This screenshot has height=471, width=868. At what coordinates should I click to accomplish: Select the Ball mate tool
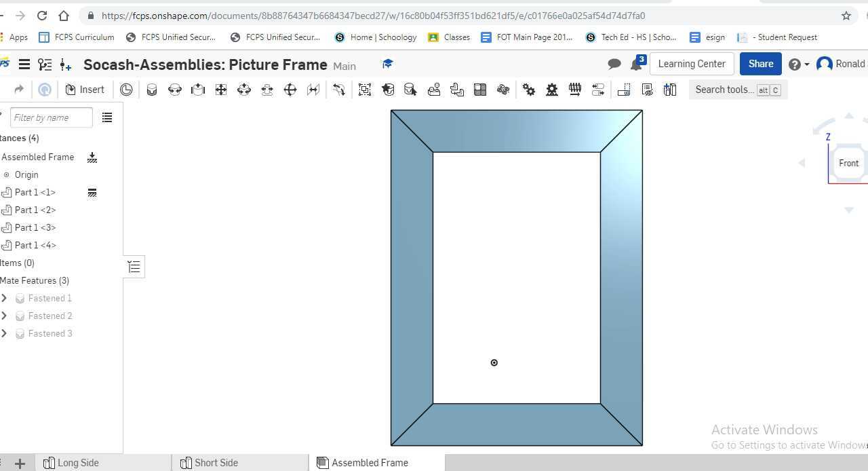290,89
